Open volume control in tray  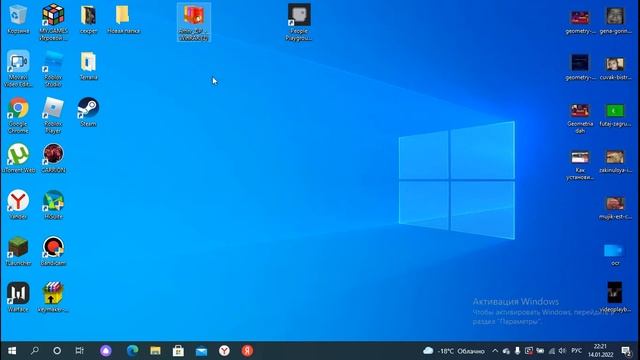click(x=562, y=351)
